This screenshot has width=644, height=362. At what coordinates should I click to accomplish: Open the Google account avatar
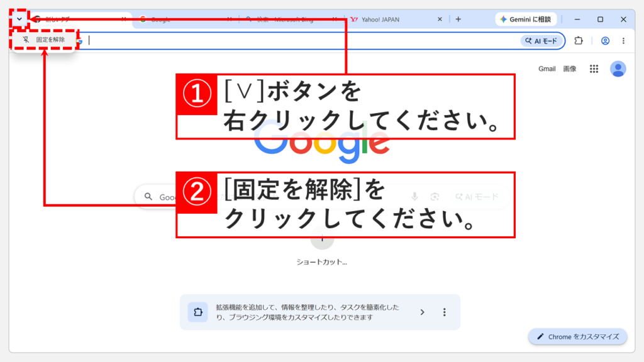618,69
